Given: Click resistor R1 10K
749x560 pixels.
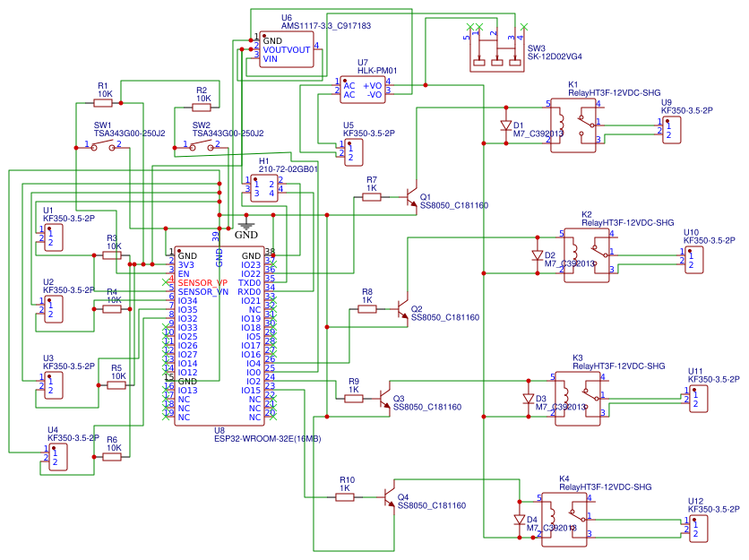Looking at the screenshot, I should pos(103,103).
